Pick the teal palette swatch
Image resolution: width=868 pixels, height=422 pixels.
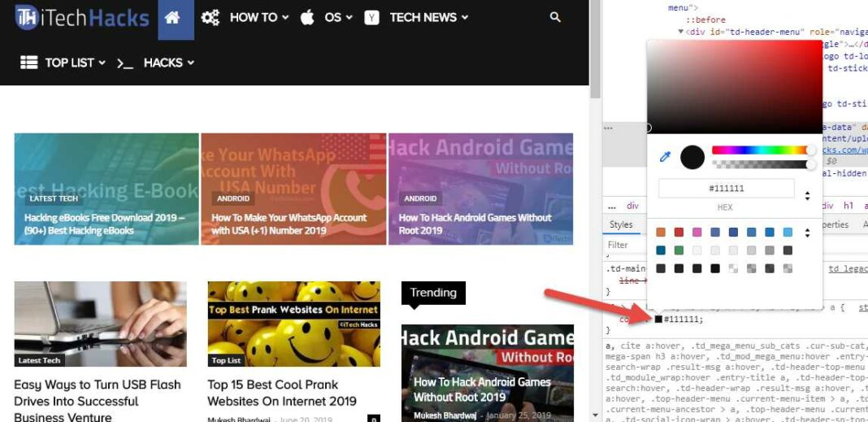click(661, 250)
